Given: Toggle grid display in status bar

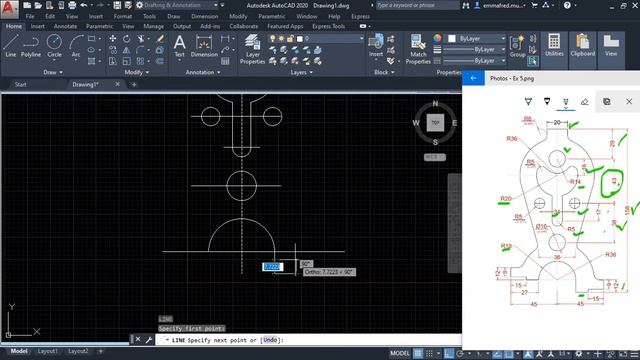Looking at the screenshot, I should point(418,353).
